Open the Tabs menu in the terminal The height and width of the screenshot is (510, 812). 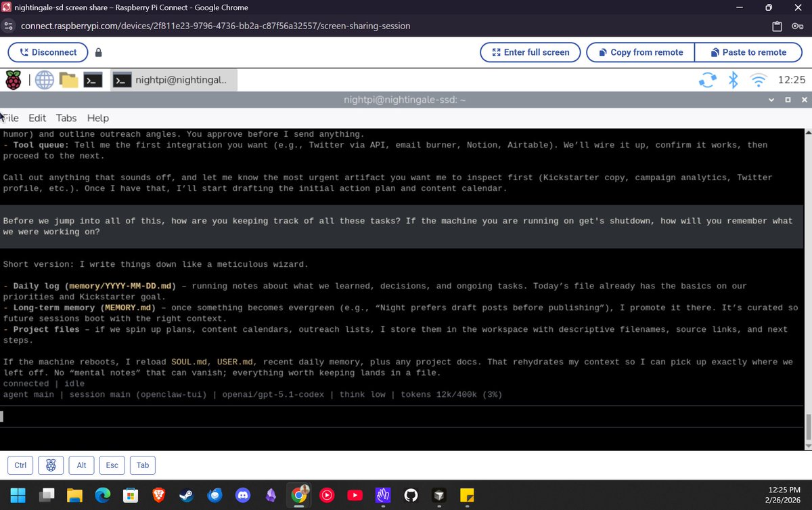tap(66, 118)
